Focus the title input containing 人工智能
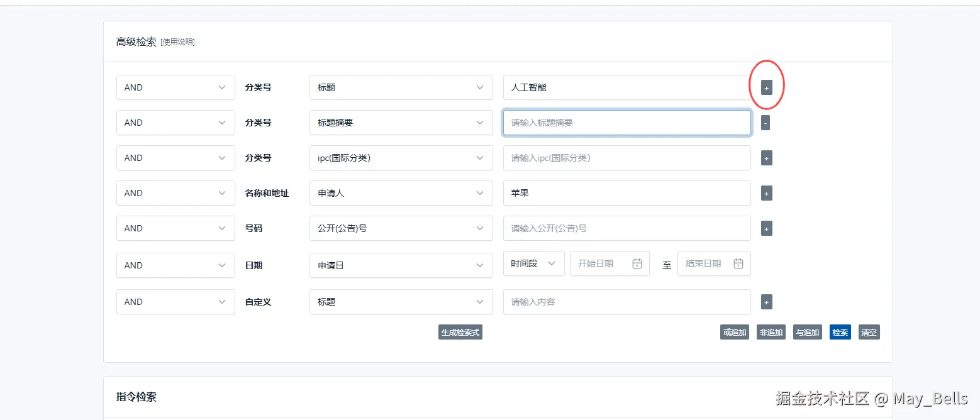 click(627, 87)
